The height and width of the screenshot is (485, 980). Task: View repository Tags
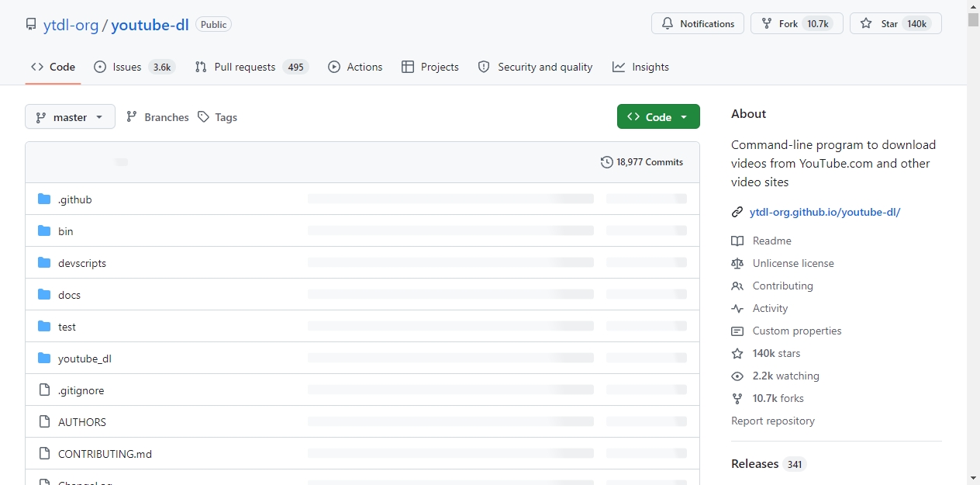[217, 117]
